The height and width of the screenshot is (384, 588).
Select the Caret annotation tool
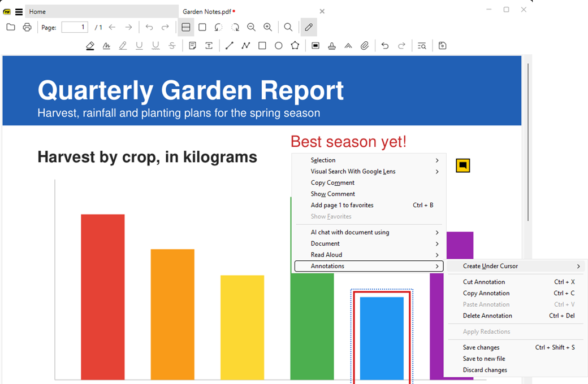pyautogui.click(x=348, y=46)
